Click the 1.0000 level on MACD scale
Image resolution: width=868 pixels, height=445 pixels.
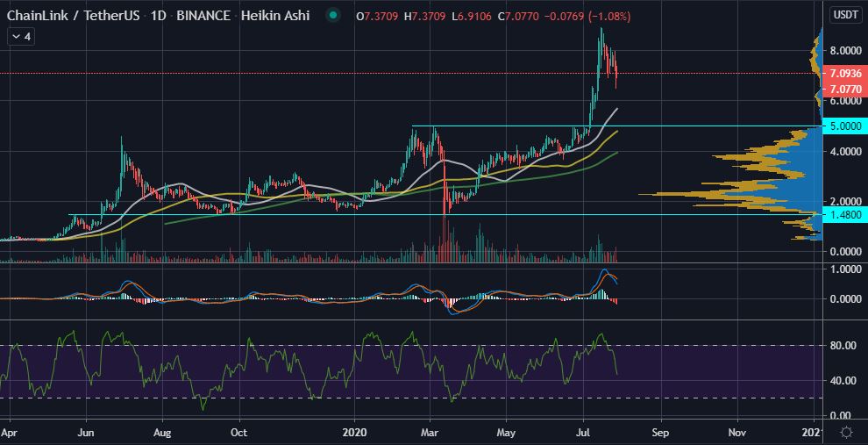click(844, 269)
